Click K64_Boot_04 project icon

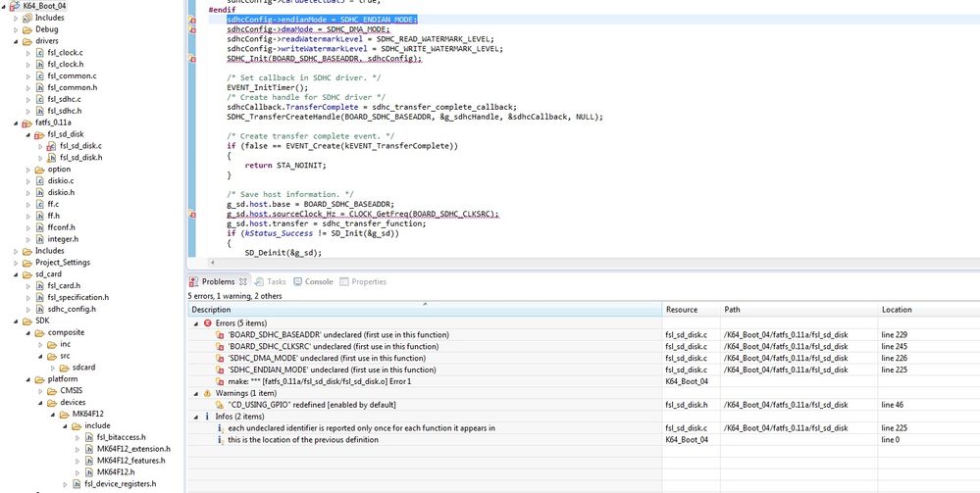[x=16, y=6]
